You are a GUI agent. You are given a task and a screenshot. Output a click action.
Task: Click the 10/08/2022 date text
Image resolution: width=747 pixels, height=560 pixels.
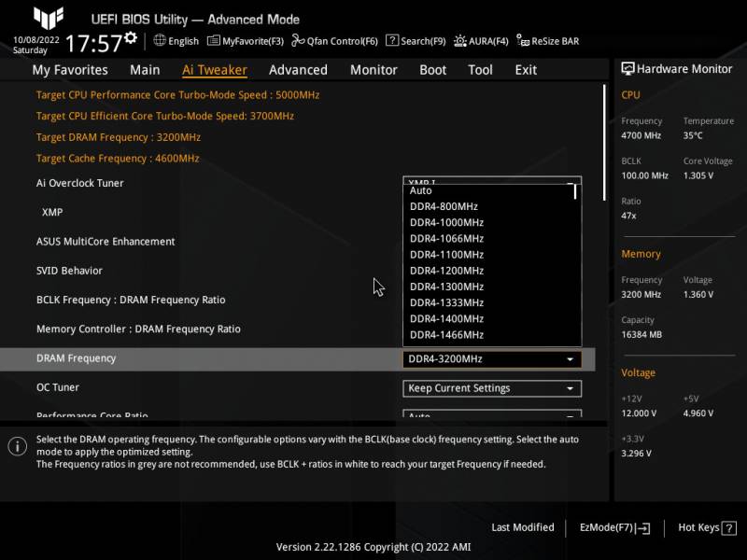click(x=36, y=39)
